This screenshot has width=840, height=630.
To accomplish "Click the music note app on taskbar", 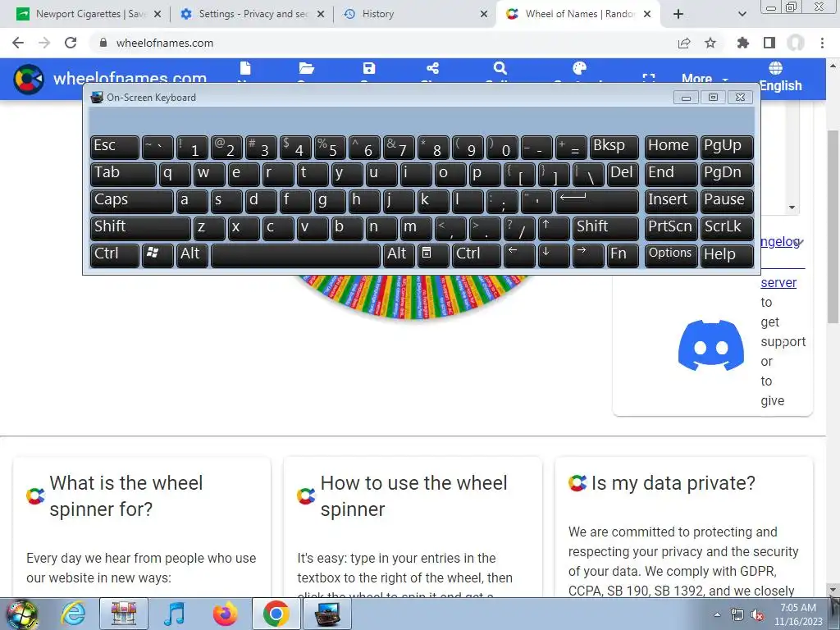I will click(175, 614).
